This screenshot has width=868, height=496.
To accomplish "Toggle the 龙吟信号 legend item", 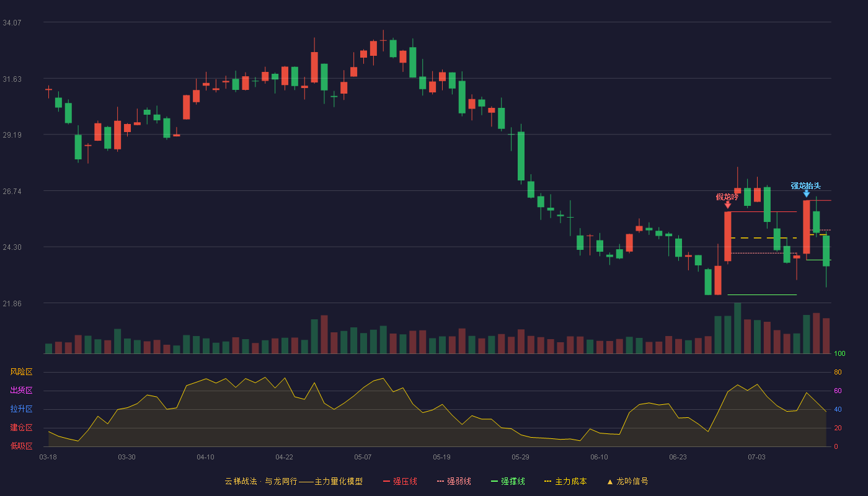I will click(627, 481).
